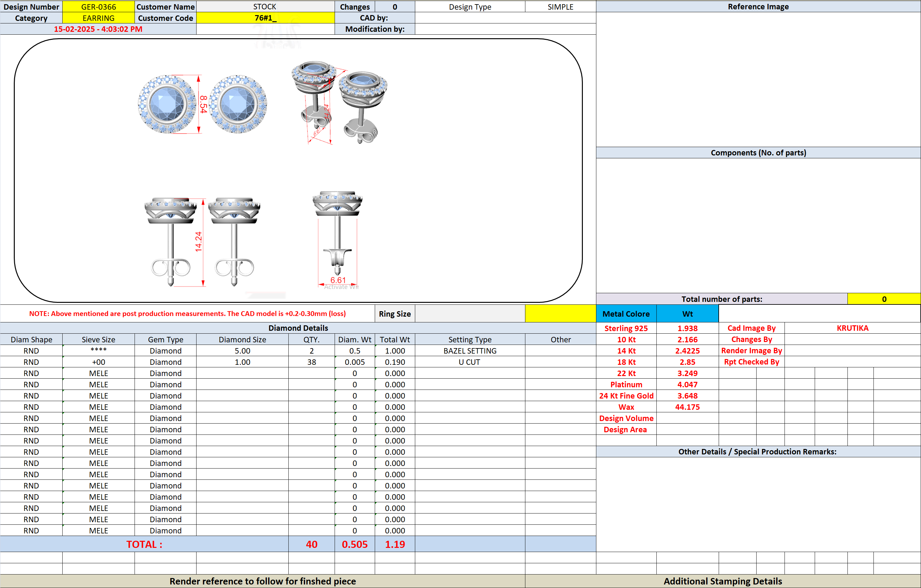The image size is (921, 588).
Task: Click the TOTAL : label row
Action: pos(145,544)
